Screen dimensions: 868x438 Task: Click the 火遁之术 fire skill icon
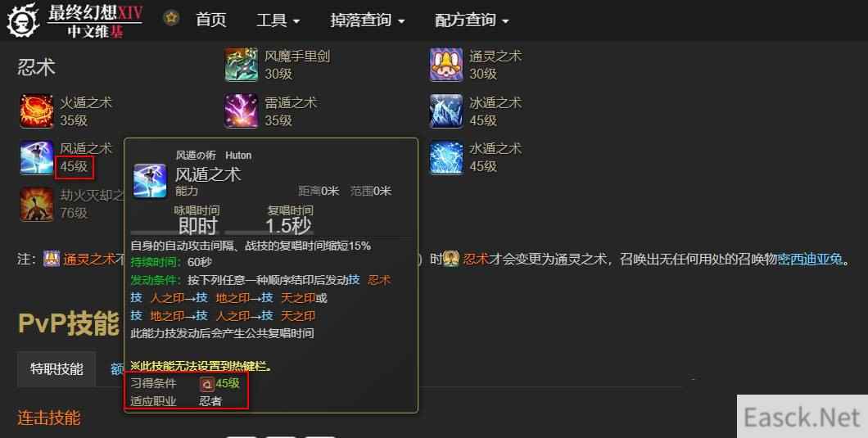37,111
